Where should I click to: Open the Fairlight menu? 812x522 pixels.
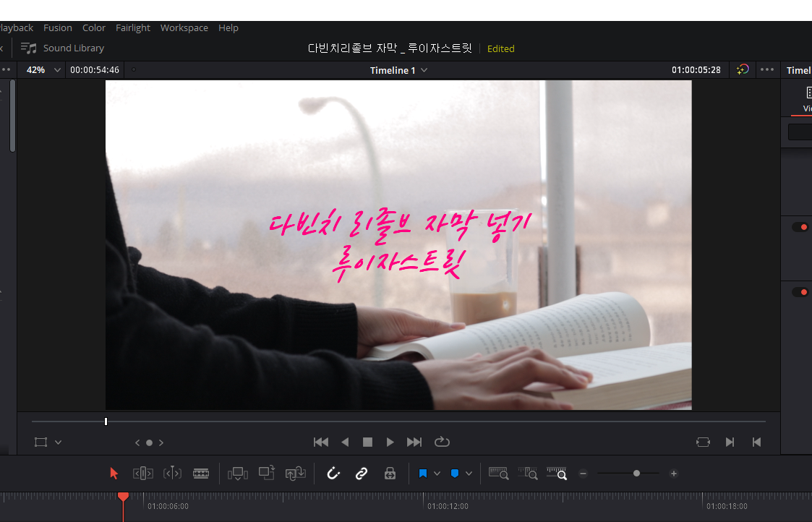click(x=132, y=28)
